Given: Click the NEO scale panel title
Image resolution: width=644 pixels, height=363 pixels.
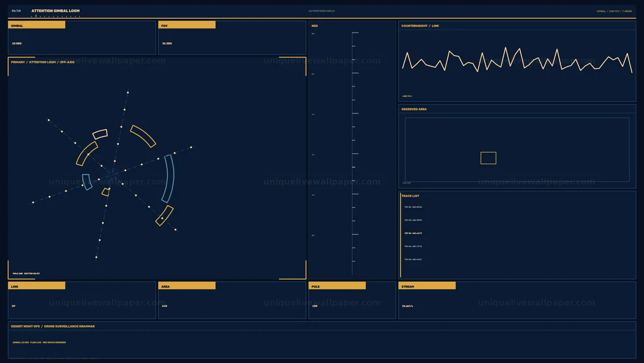Looking at the screenshot, I should point(314,26).
